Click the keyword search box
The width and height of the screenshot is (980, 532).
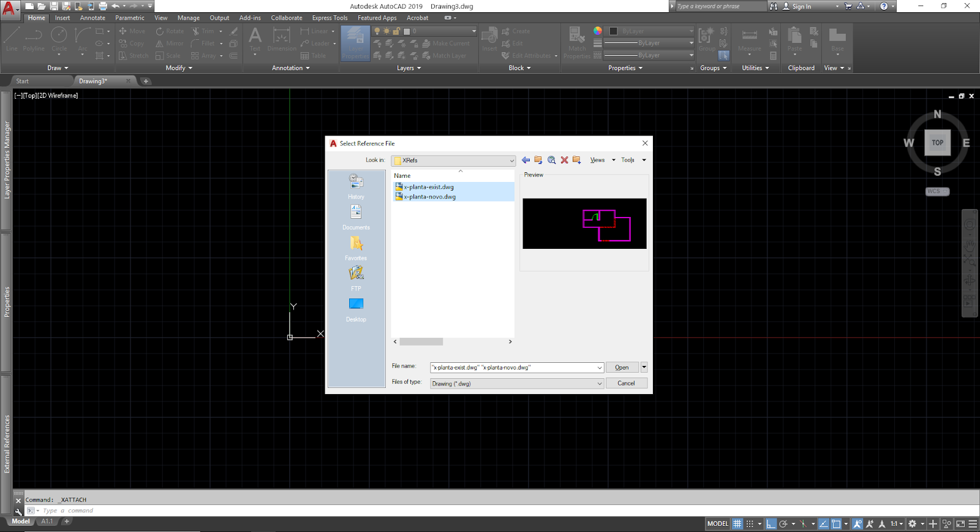(x=720, y=6)
